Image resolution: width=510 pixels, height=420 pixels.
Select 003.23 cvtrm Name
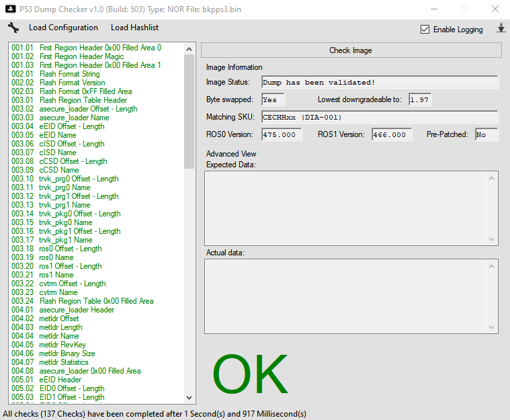pyautogui.click(x=44, y=292)
